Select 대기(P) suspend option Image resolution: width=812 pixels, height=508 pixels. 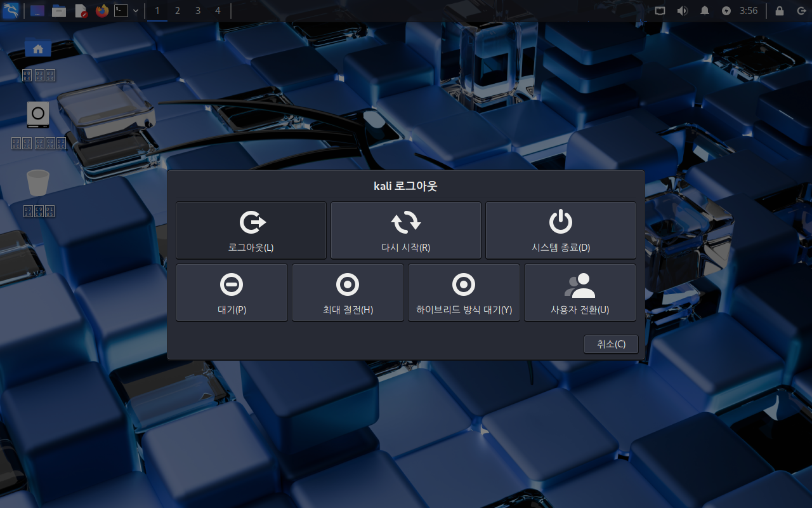232,292
